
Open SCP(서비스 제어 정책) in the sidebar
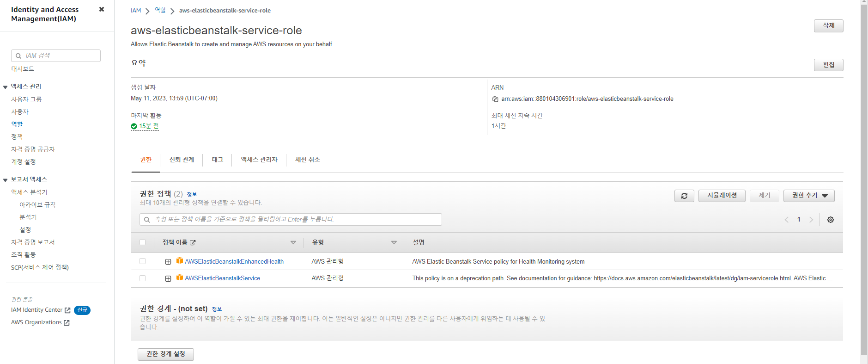(x=40, y=267)
